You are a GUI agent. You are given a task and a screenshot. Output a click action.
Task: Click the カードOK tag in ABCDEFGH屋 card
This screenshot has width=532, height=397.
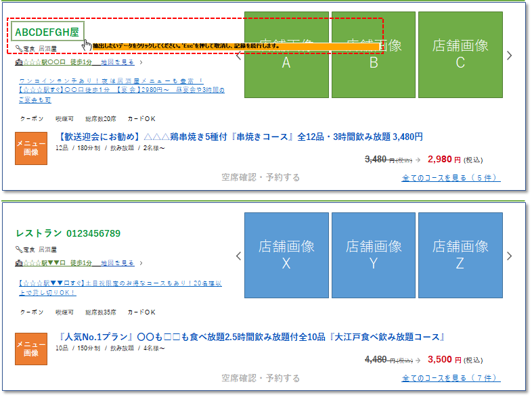coord(141,118)
